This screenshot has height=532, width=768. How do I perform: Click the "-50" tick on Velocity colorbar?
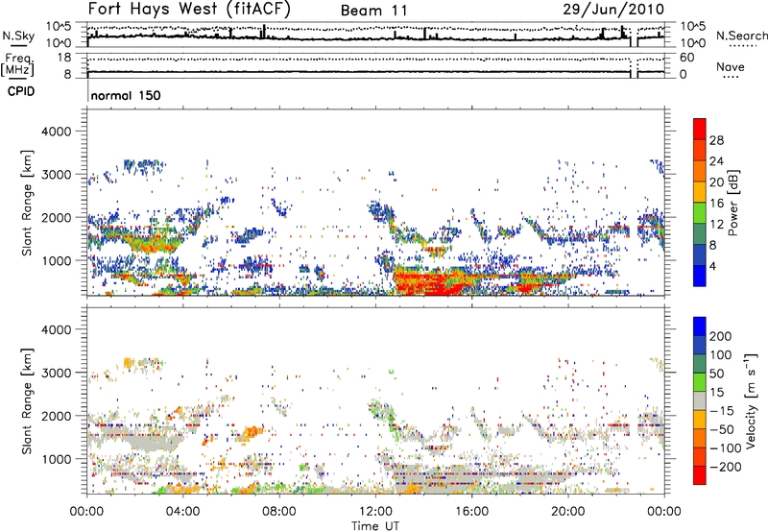pyautogui.click(x=722, y=429)
